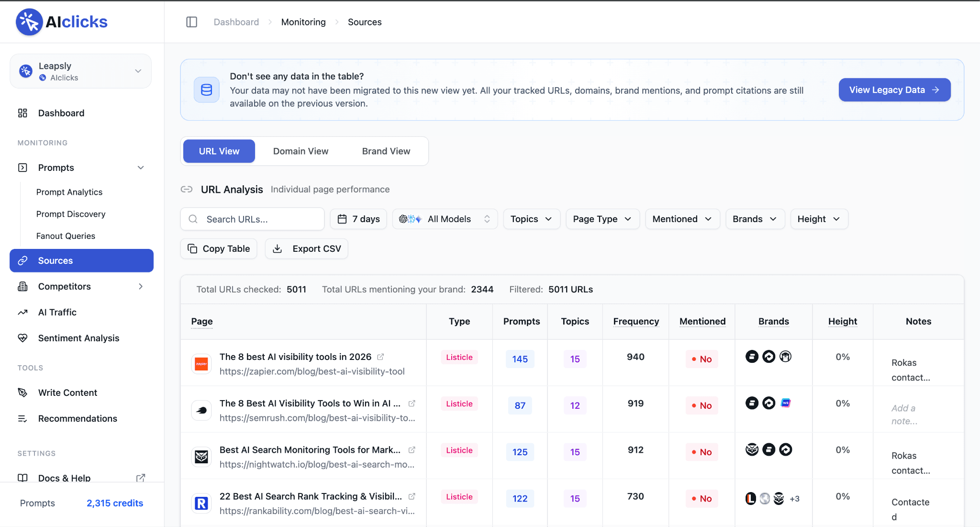
Task: Open AI Traffic in sidebar
Action: click(x=57, y=312)
